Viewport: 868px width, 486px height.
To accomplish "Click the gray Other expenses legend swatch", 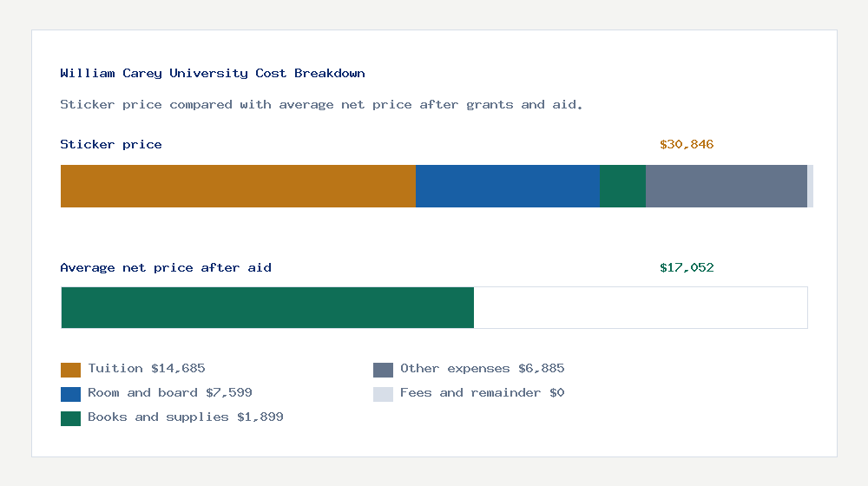I will pos(383,370).
